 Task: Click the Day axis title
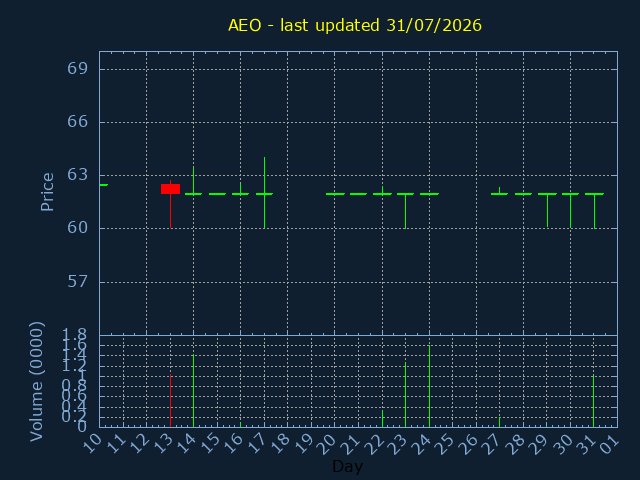(347, 466)
